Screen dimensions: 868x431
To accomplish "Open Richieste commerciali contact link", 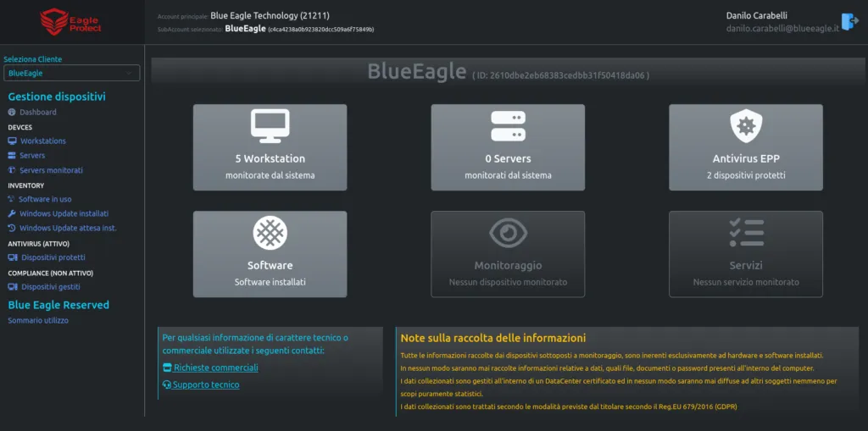I will click(x=216, y=368).
